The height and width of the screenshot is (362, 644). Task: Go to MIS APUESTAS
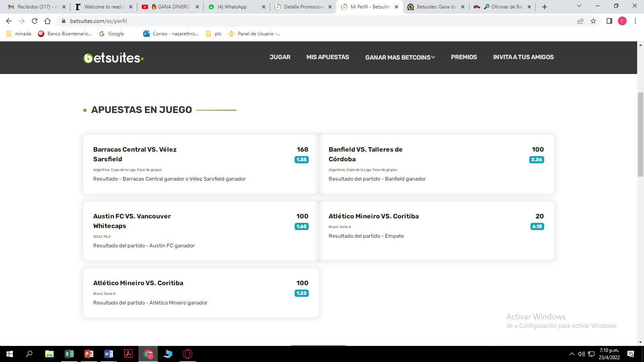(x=328, y=57)
